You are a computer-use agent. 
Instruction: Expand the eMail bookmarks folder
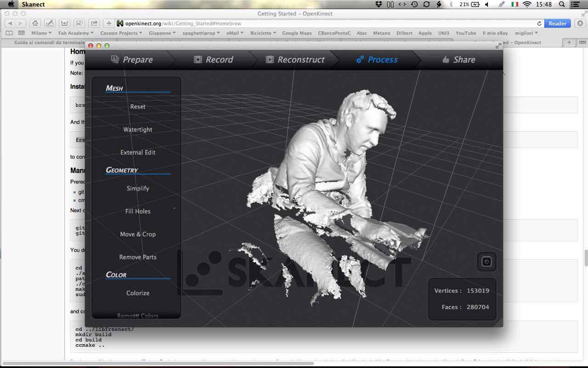coord(235,33)
